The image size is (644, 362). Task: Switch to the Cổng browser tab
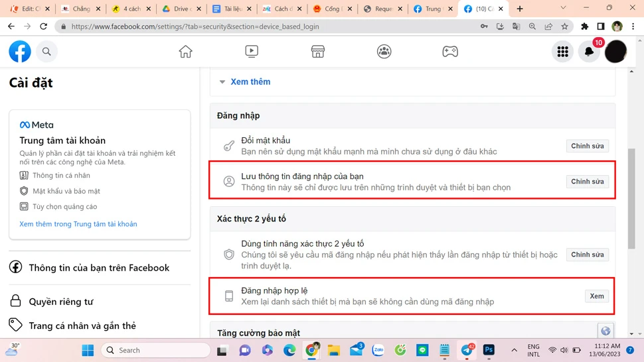tap(332, 9)
